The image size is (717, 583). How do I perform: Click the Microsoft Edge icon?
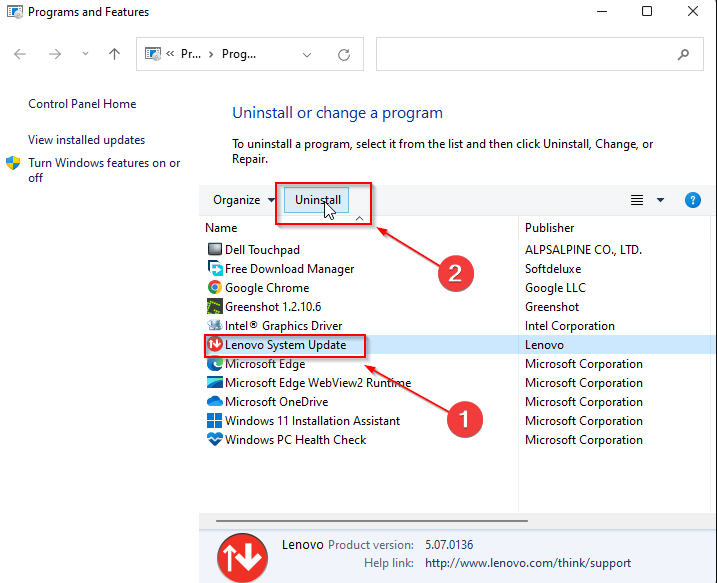coord(214,364)
